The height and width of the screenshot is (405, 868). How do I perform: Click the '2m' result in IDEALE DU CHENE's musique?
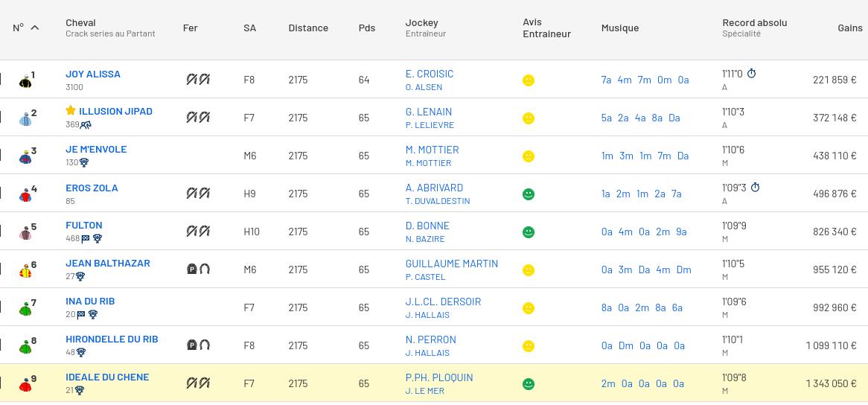coord(607,384)
